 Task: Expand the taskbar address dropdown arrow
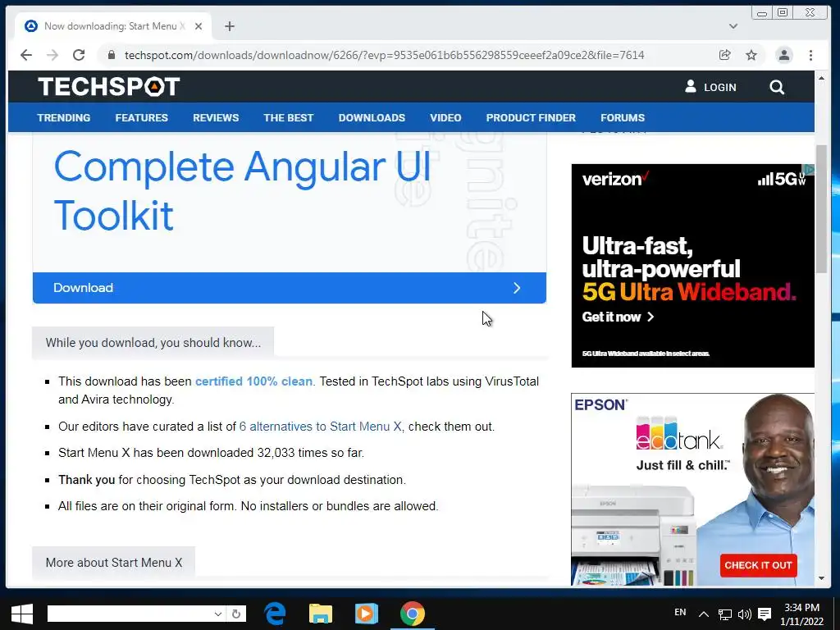[218, 614]
